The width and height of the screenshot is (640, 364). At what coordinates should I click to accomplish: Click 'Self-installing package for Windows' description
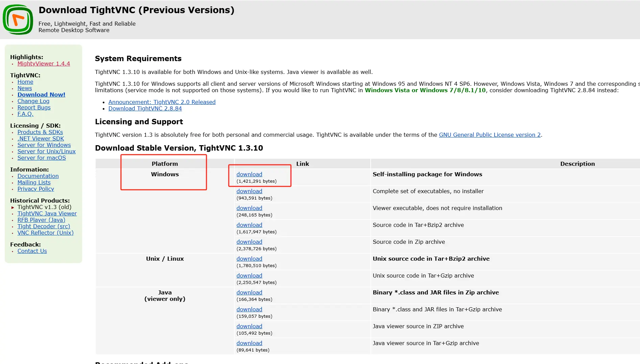pos(427,174)
